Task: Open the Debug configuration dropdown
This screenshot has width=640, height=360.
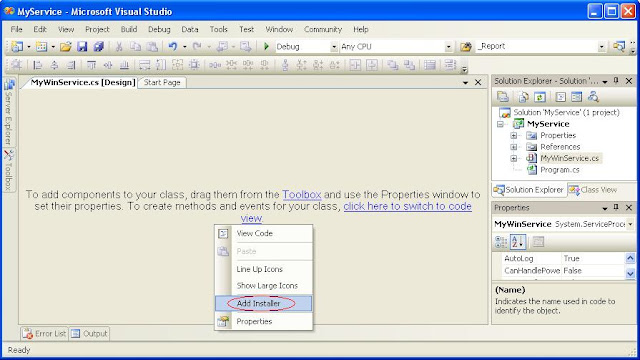Action: tap(334, 47)
